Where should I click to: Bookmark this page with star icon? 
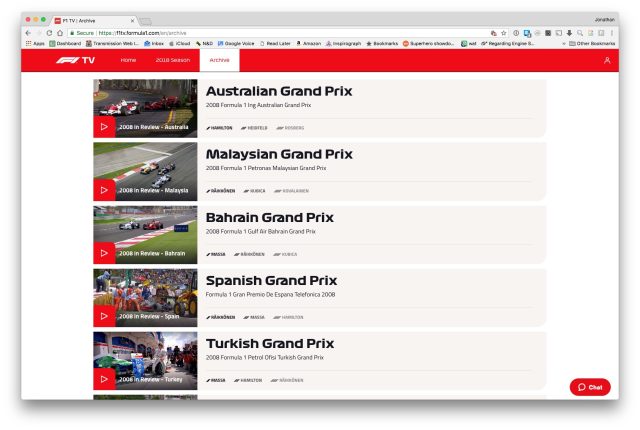pos(503,32)
